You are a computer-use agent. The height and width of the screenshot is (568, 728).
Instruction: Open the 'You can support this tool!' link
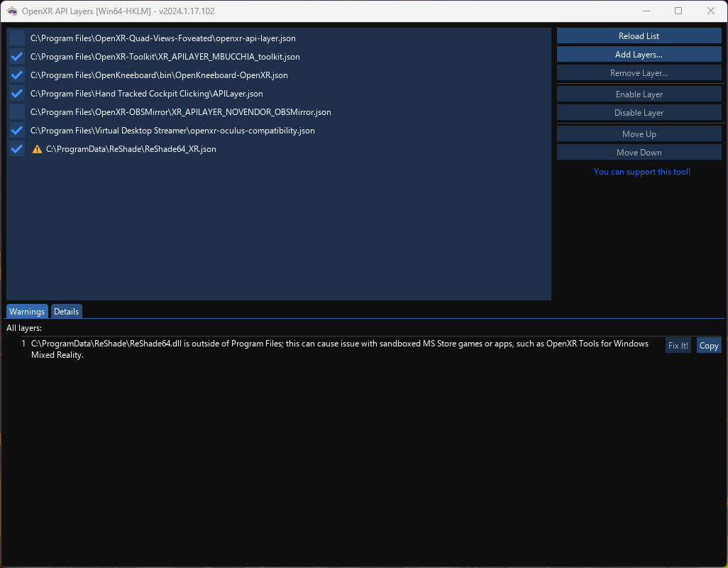pos(641,171)
